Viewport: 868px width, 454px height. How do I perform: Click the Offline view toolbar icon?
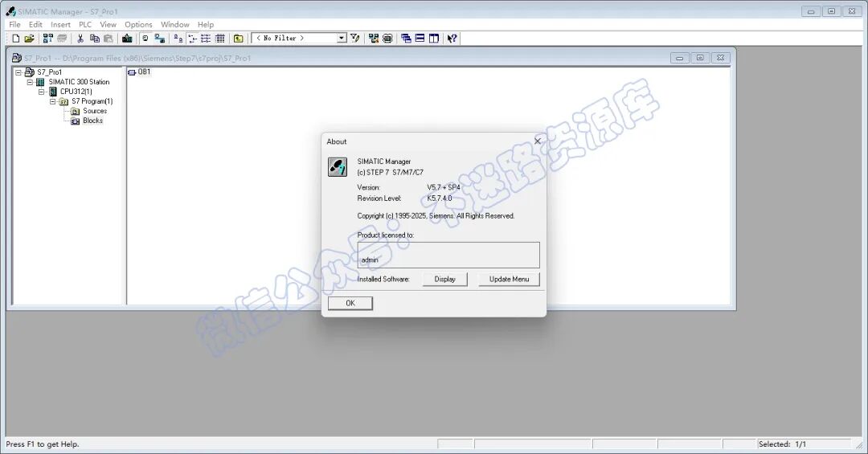click(x=145, y=39)
